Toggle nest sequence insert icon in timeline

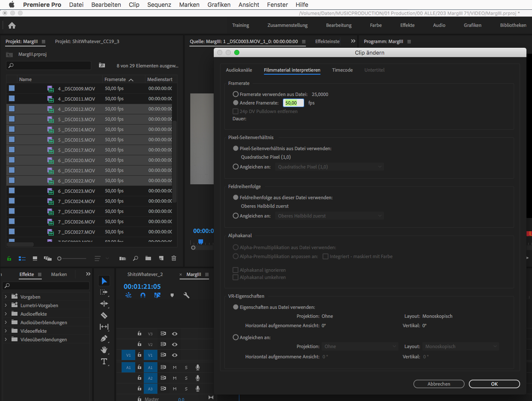tap(128, 295)
